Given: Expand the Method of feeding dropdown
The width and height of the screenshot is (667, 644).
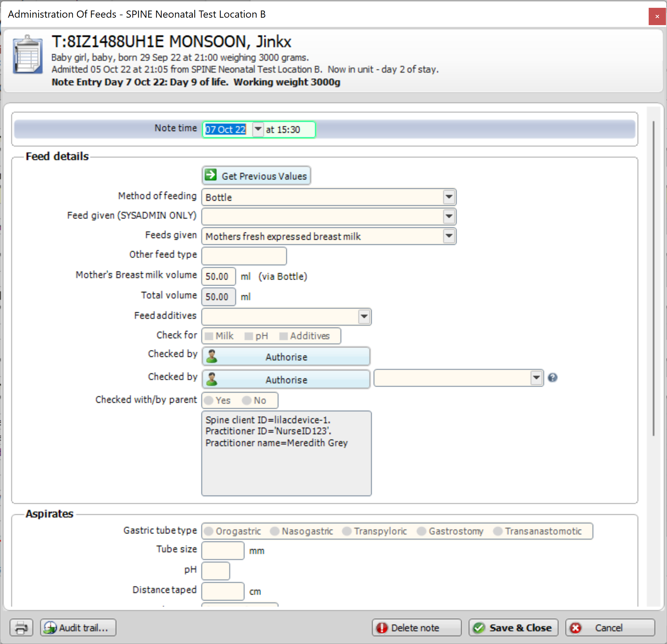Looking at the screenshot, I should tap(449, 197).
